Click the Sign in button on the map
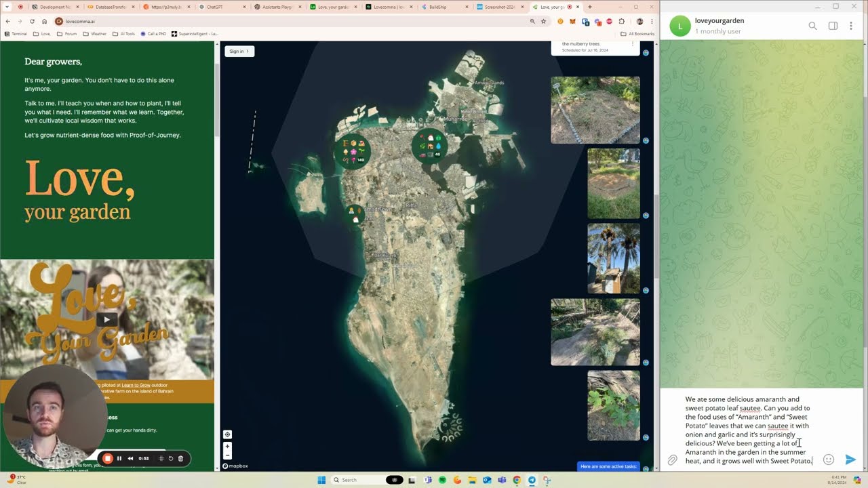This screenshot has height=488, width=868. pos(239,50)
